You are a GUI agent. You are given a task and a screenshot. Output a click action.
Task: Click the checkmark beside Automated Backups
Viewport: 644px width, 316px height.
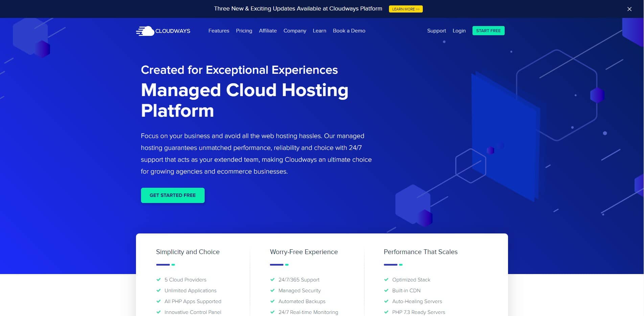[272, 301]
